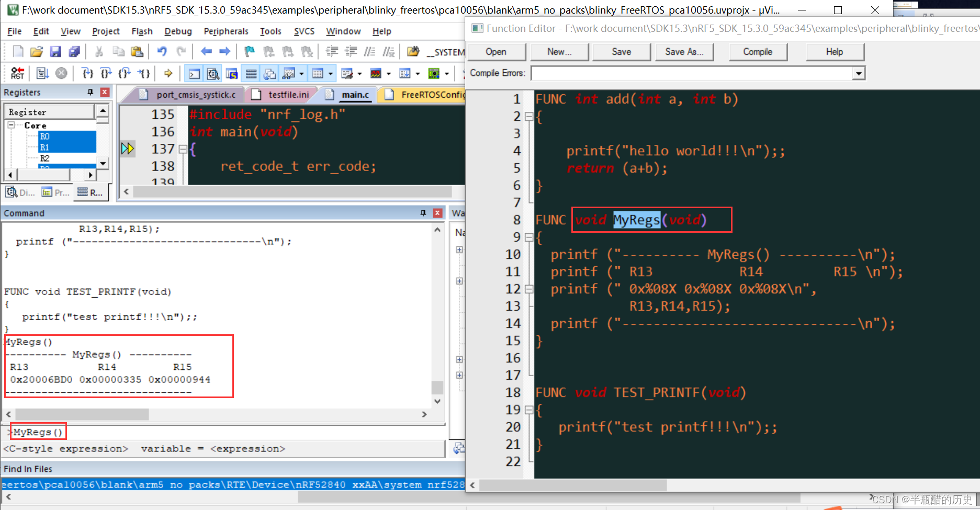980x510 pixels.
Task: Open the Debug menu
Action: click(178, 31)
